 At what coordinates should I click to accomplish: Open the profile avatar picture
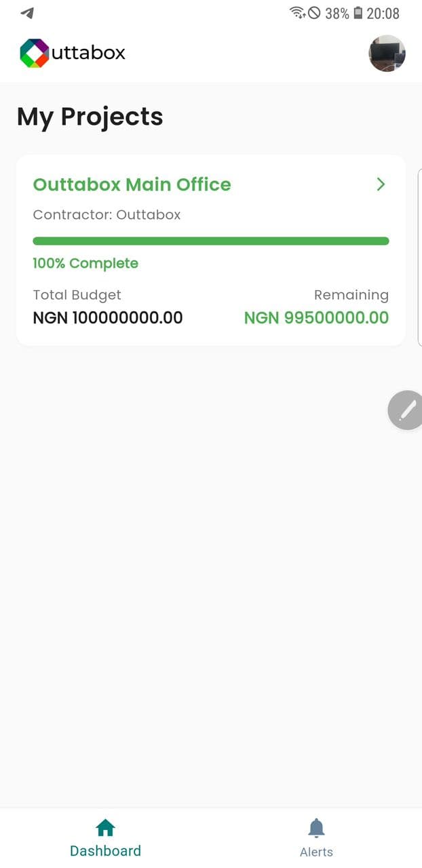pyautogui.click(x=387, y=53)
